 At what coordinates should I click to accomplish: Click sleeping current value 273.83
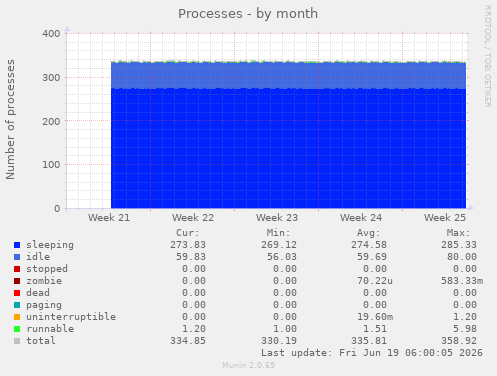188,245
